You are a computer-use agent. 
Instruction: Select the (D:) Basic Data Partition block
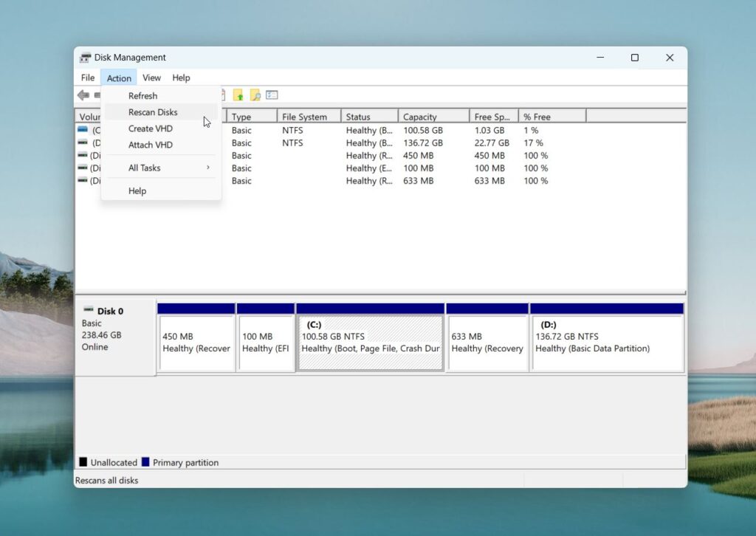pos(607,337)
